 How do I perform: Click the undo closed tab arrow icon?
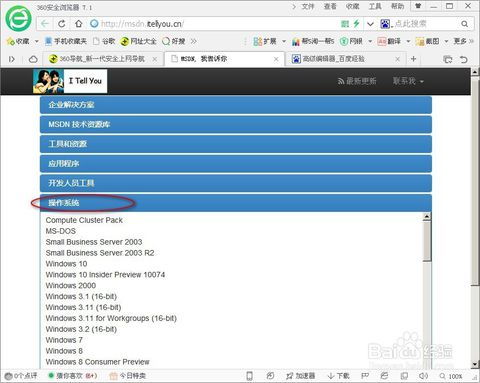coord(464,59)
